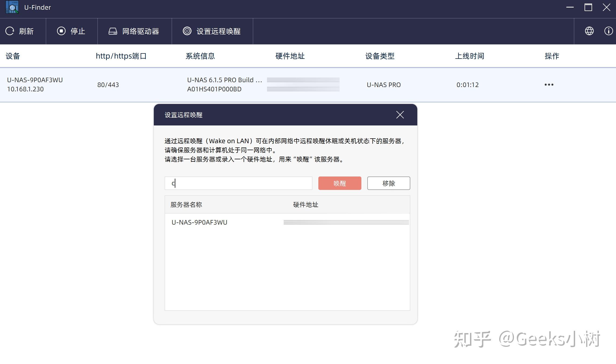Click the refresh icon in toolbar
This screenshot has height=364, width=616.
click(10, 31)
